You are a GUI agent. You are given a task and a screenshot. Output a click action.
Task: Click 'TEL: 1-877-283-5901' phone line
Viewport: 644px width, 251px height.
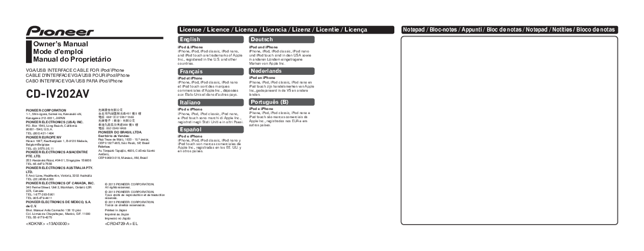pyautogui.click(x=40, y=194)
